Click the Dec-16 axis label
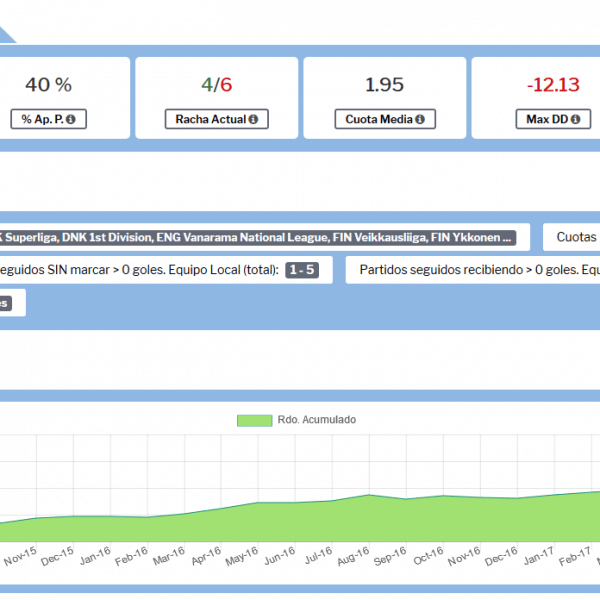Viewport: 600px width, 600px height. tap(501, 556)
